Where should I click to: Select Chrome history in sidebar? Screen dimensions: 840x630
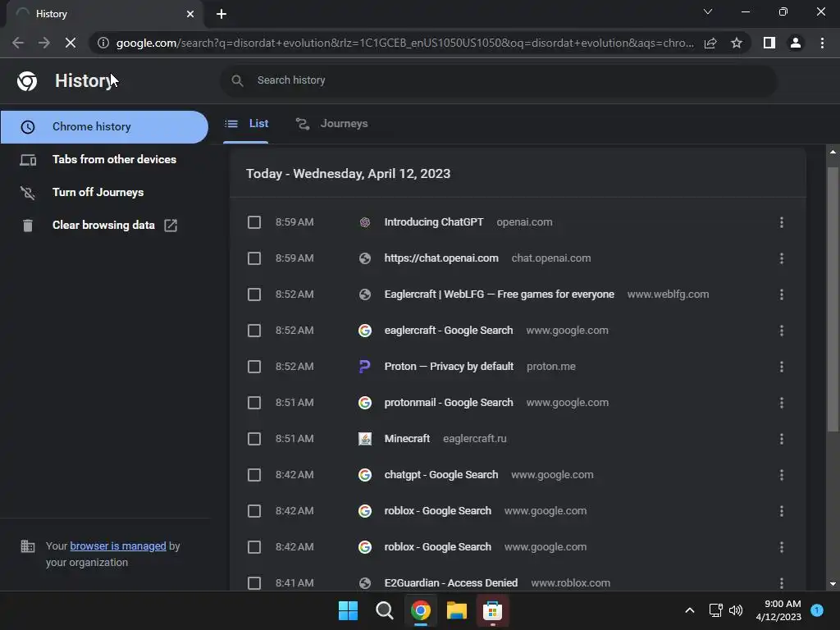pos(104,127)
